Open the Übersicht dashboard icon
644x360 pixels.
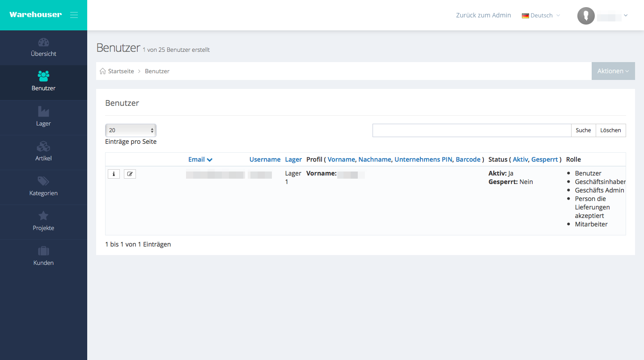[x=43, y=42]
